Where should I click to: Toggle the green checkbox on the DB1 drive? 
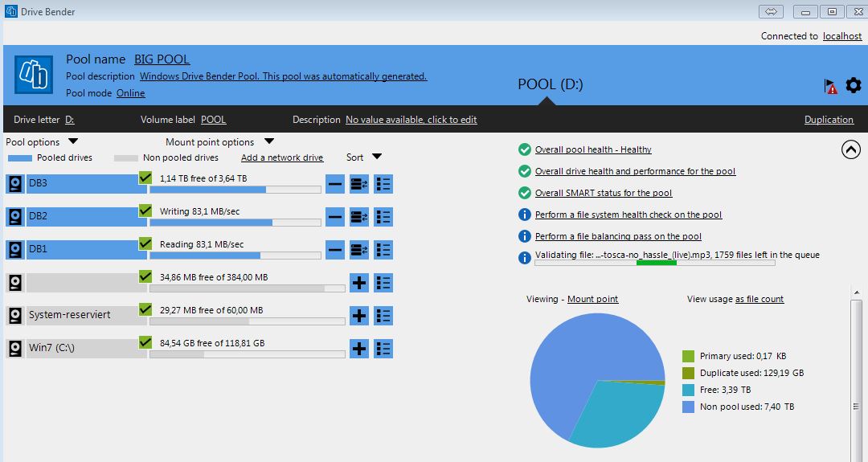(145, 243)
